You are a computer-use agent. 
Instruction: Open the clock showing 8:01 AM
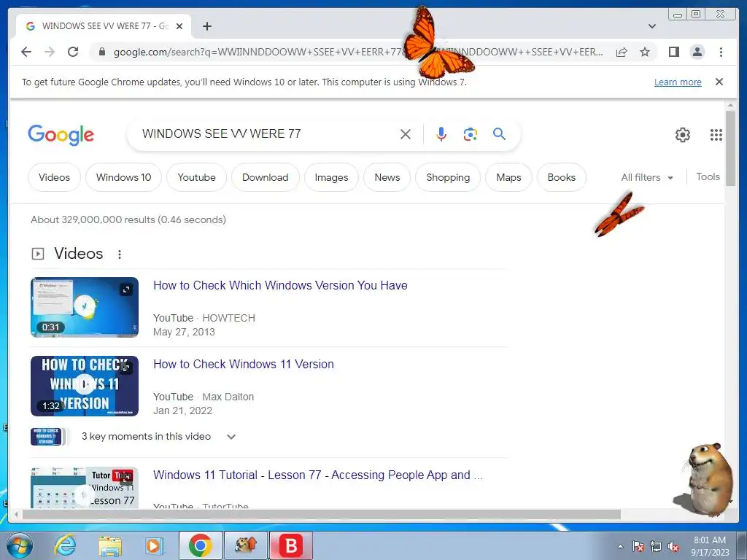[710, 546]
